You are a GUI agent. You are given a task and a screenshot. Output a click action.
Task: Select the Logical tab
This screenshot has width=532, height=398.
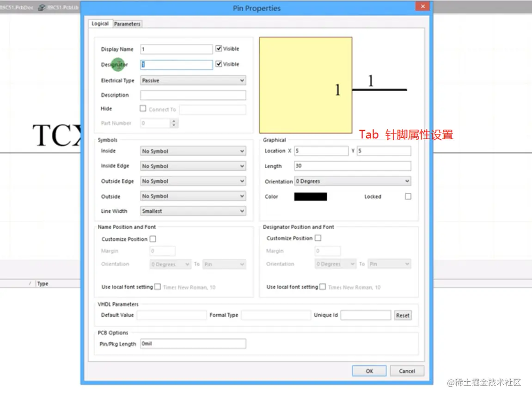coord(100,24)
